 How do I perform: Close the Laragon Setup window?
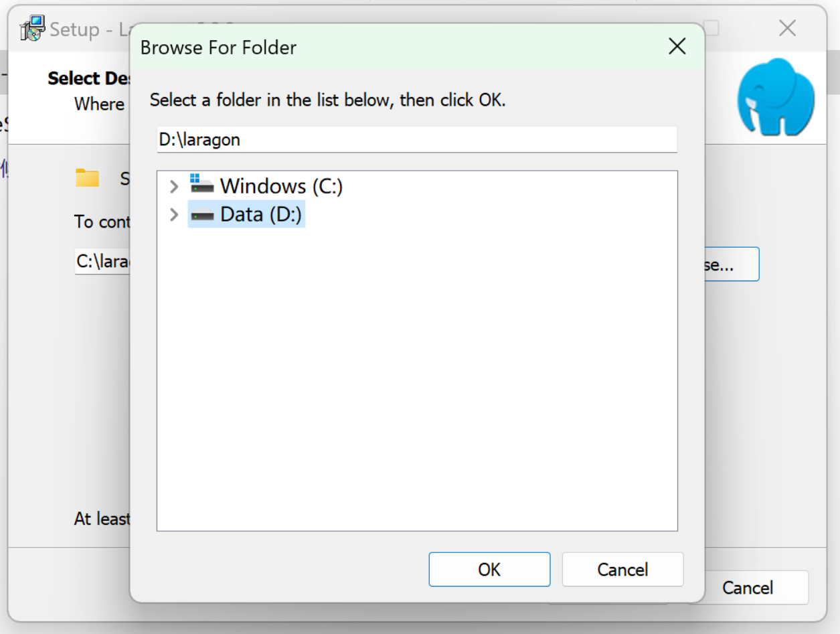click(x=787, y=28)
